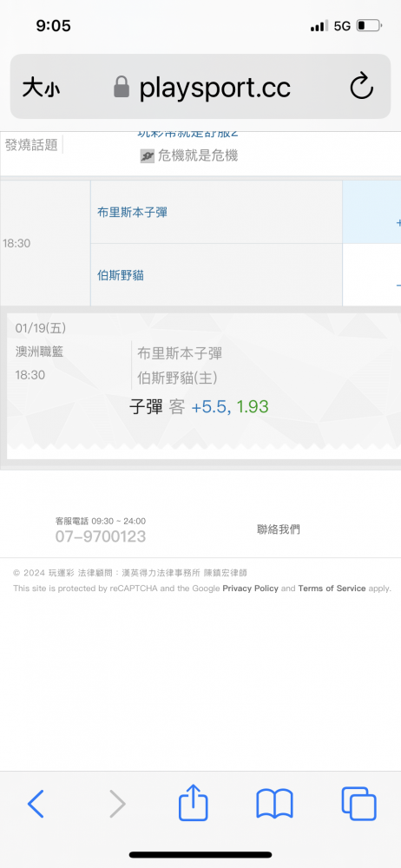Viewport: 401px width, 868px height.
Task: Tap the battery indicator in status bar
Action: point(369,25)
